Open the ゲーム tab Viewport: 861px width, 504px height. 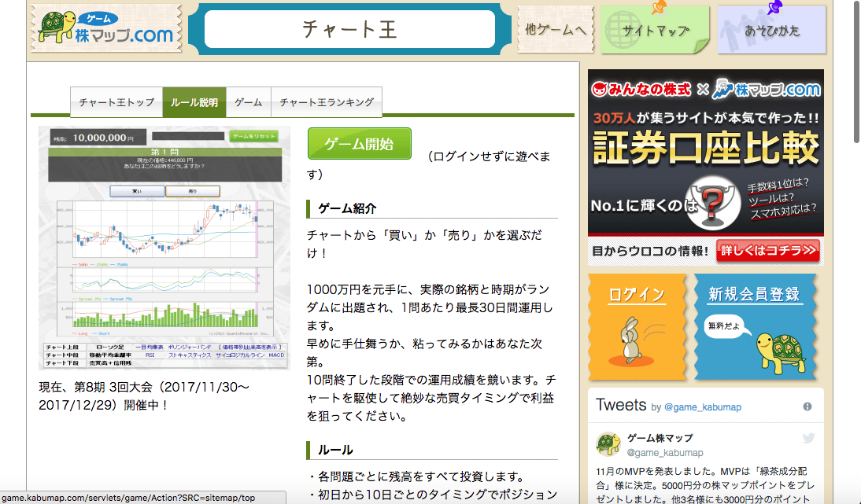tap(248, 103)
